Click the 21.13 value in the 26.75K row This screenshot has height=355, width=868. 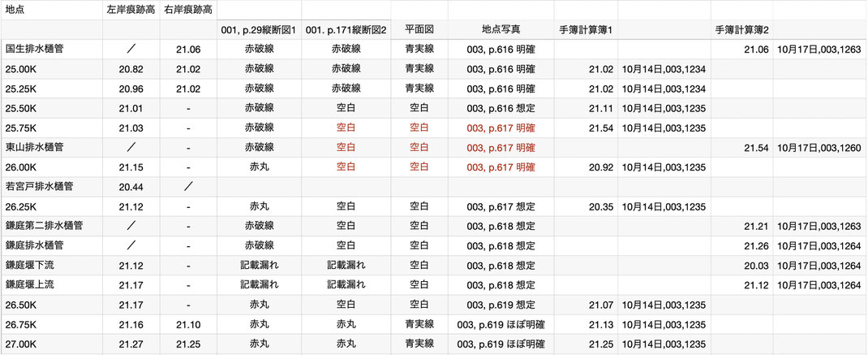pyautogui.click(x=601, y=324)
